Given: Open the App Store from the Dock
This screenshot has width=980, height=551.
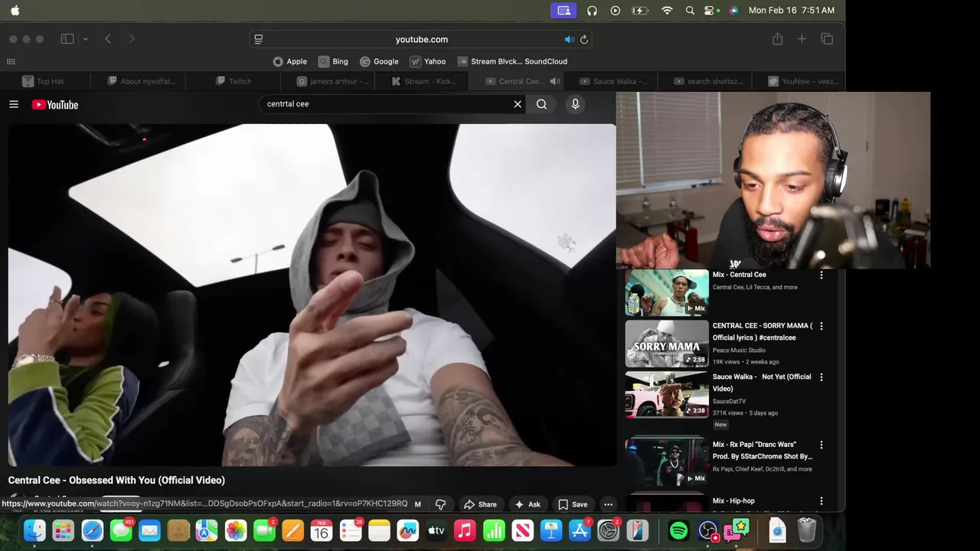Looking at the screenshot, I should click(x=580, y=530).
